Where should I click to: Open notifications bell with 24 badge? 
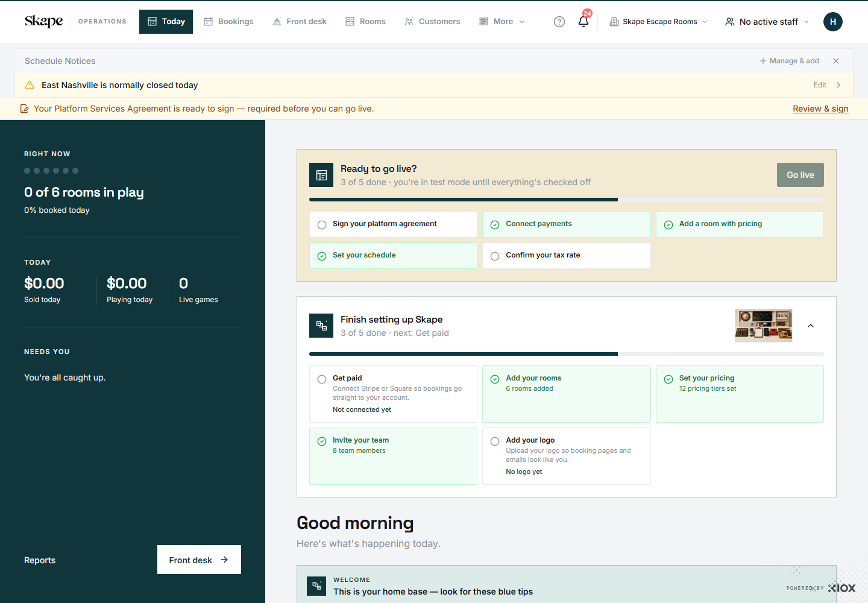click(x=583, y=21)
